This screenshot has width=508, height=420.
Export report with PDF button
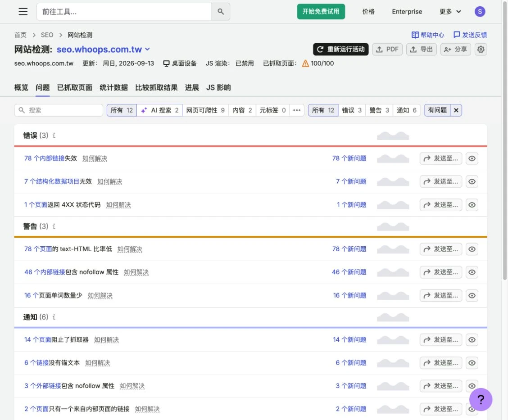coord(387,49)
